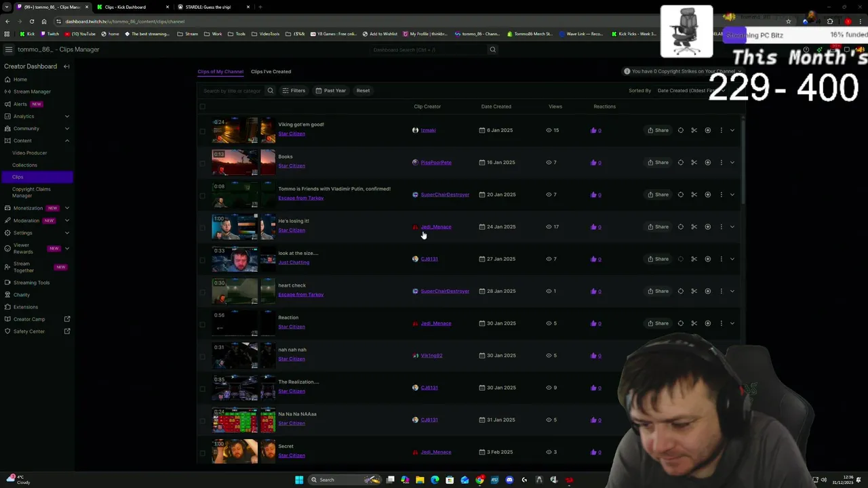Click the target icon on Books row
The image size is (868, 488).
(680, 163)
